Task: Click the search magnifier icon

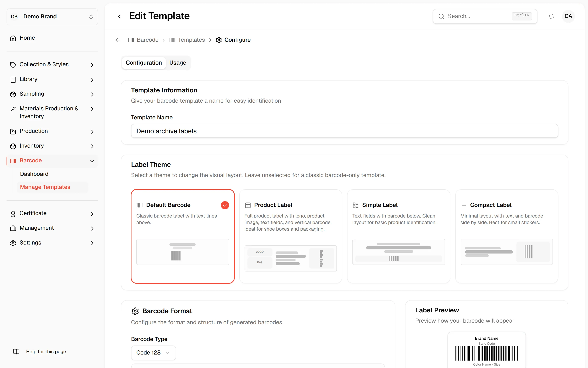Action: 441,16
